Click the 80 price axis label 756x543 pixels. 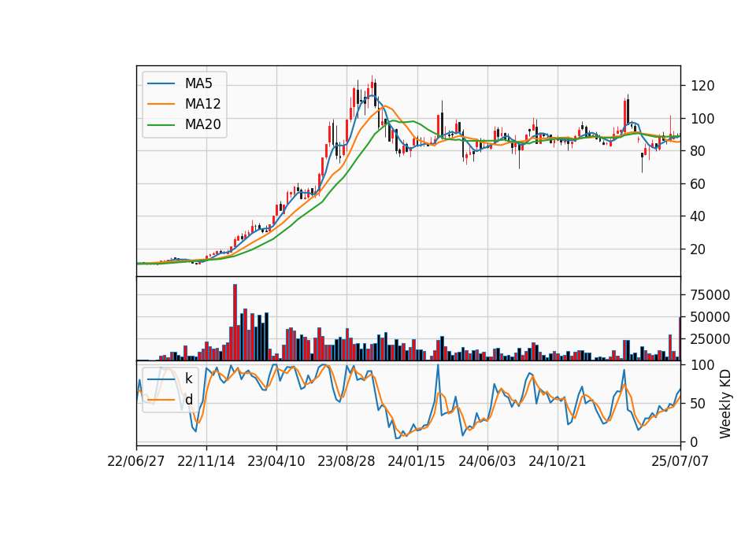click(x=699, y=151)
